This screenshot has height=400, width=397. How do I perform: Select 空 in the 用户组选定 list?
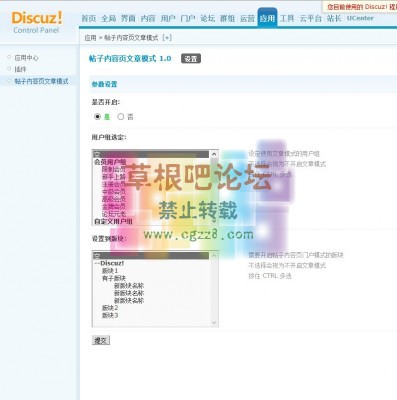pyautogui.click(x=151, y=154)
